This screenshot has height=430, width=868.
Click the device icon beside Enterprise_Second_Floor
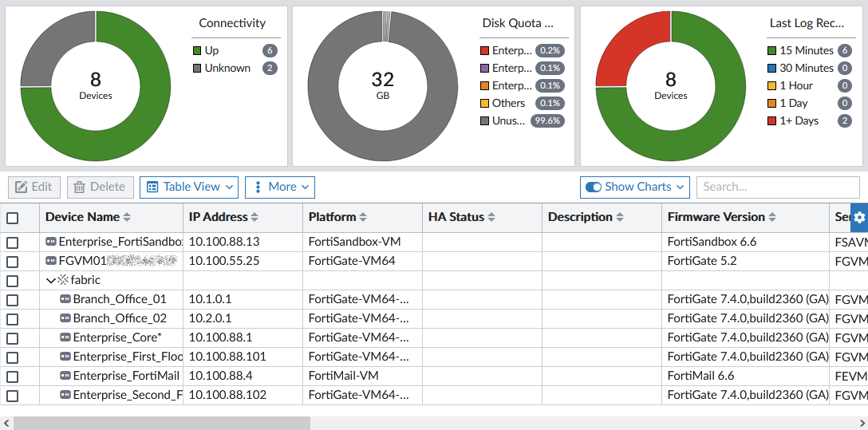65,395
